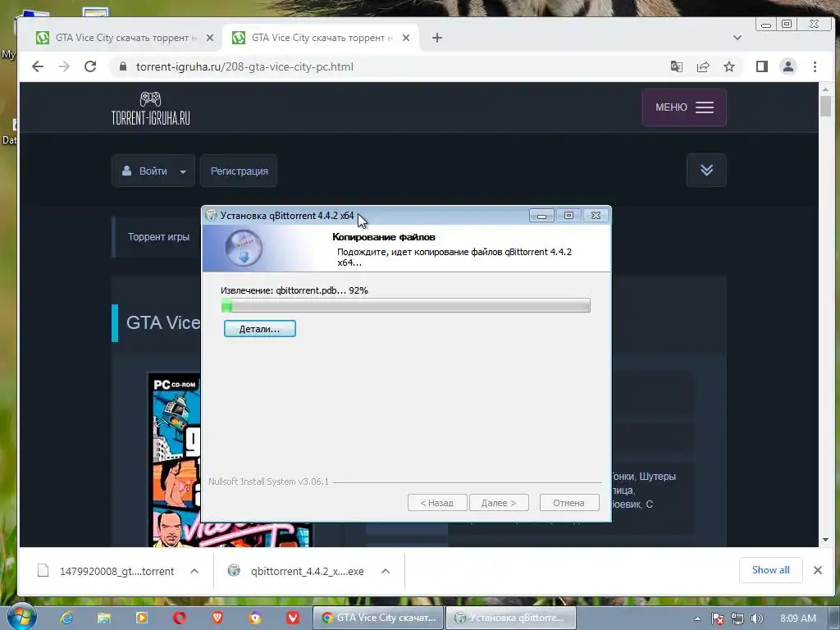Click the GTA Vice City cover image

[174, 459]
